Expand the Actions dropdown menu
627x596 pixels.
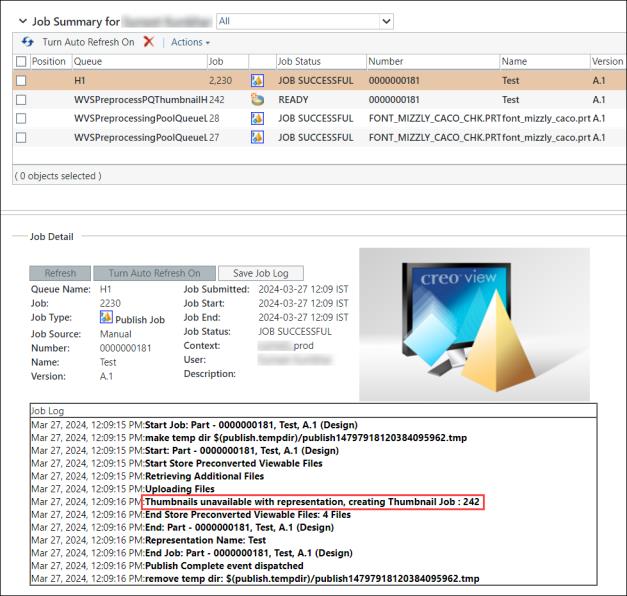[x=190, y=42]
